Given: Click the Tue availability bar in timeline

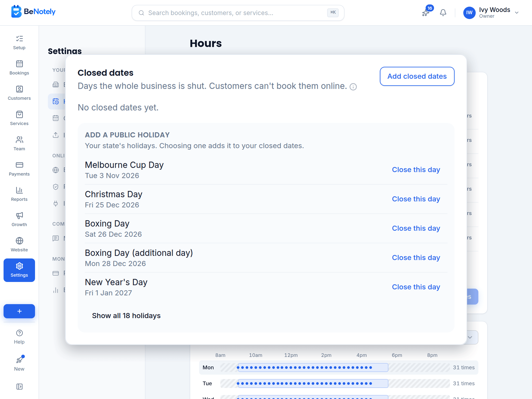Looking at the screenshot, I should coord(313,383).
